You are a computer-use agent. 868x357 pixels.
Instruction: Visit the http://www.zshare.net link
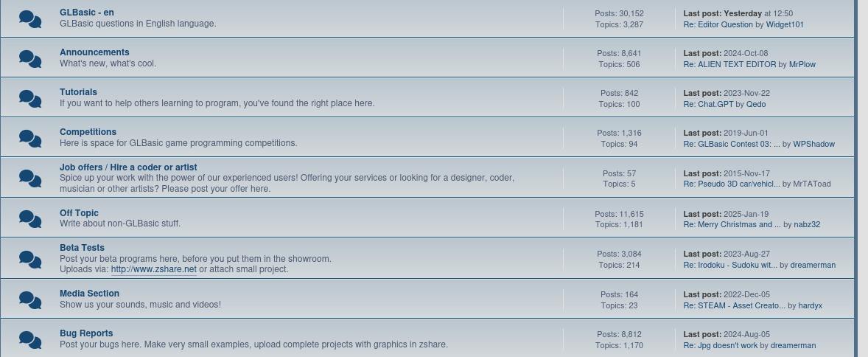point(154,269)
